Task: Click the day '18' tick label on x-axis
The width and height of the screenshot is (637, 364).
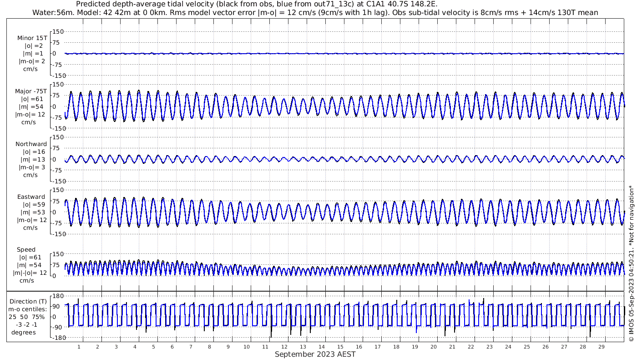Action: [396, 347]
